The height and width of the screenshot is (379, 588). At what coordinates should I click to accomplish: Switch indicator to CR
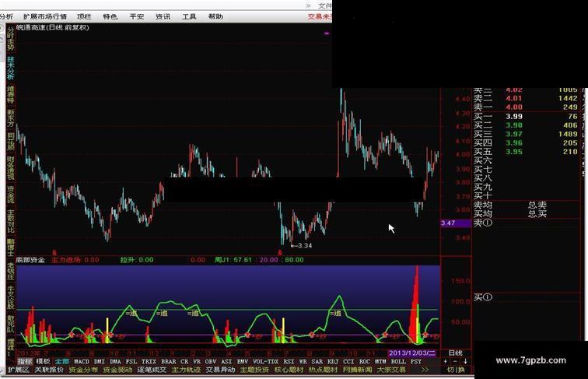pyautogui.click(x=184, y=361)
